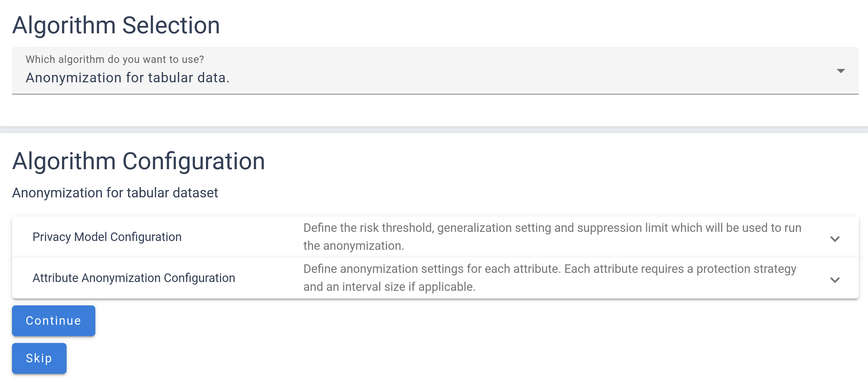Image resolution: width=868 pixels, height=382 pixels.
Task: Expand Privacy Model Configuration using its chevron
Action: click(x=835, y=239)
